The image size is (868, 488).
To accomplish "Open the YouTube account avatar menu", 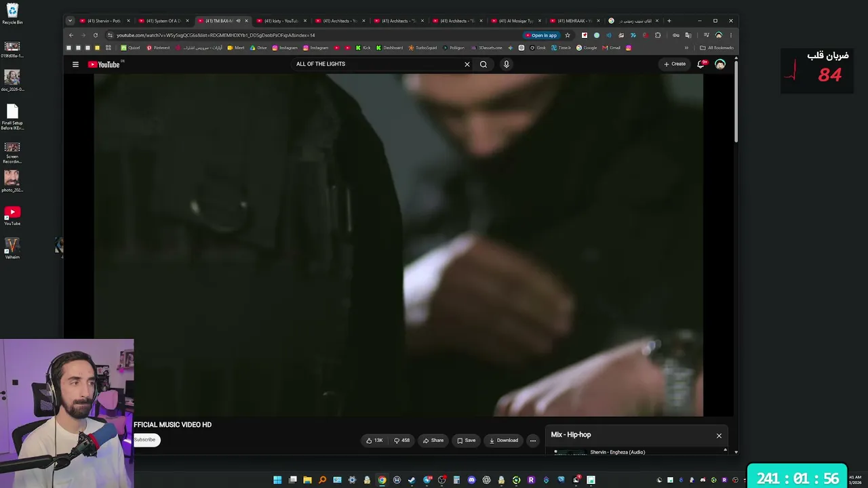I will (720, 64).
